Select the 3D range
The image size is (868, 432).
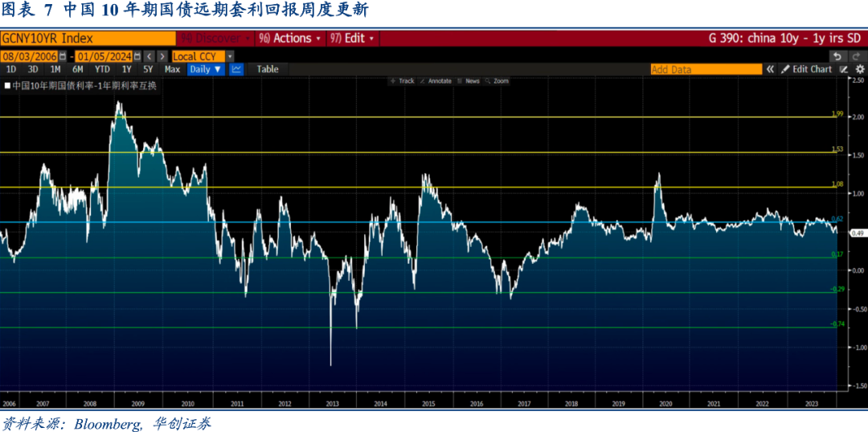(33, 69)
